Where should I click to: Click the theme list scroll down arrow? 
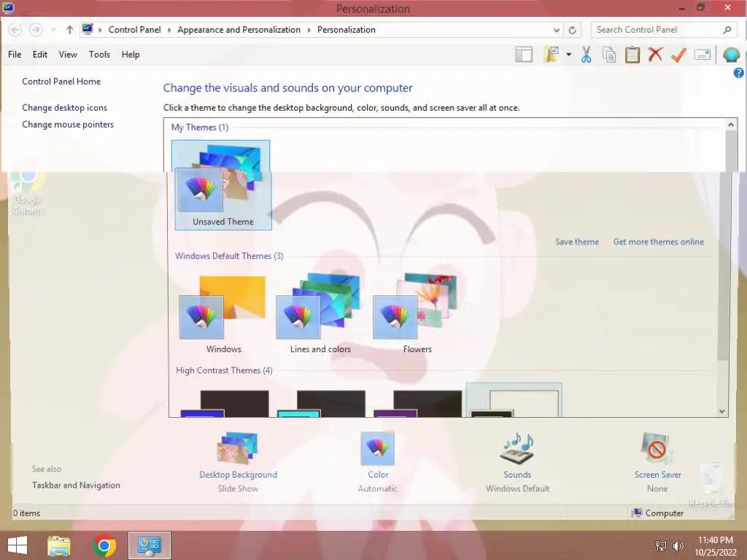coord(722,411)
